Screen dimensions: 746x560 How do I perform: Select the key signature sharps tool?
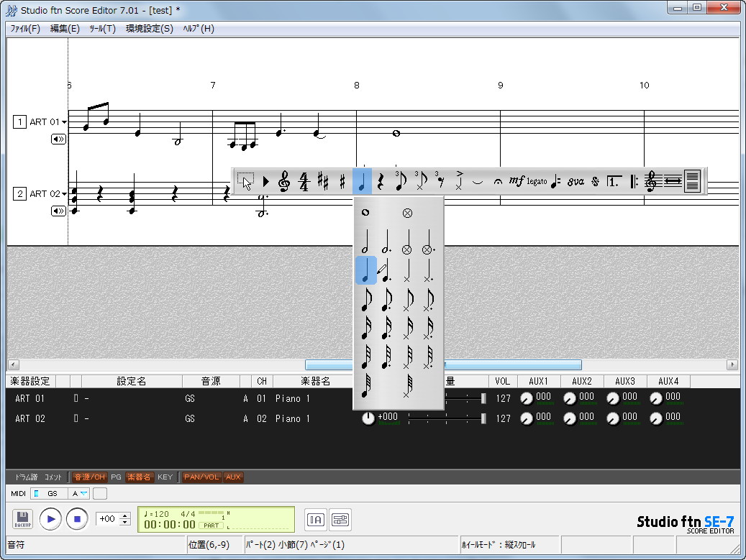click(322, 181)
